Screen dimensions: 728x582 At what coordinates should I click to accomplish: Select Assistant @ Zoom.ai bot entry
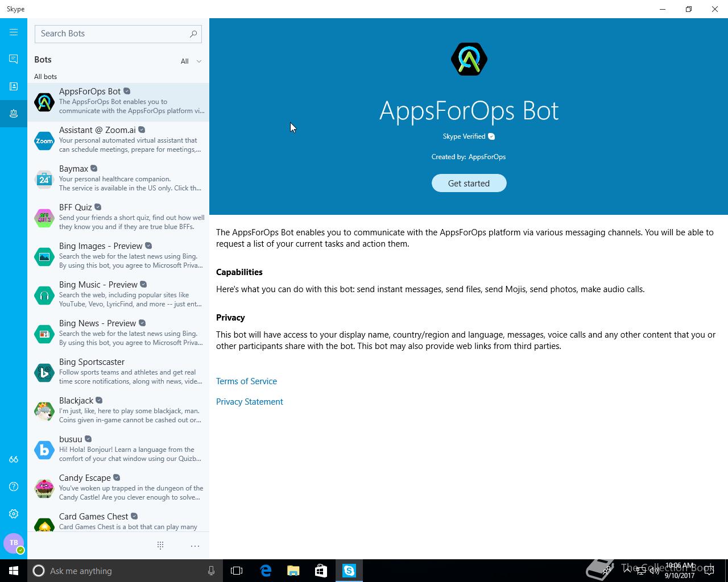[118, 141]
